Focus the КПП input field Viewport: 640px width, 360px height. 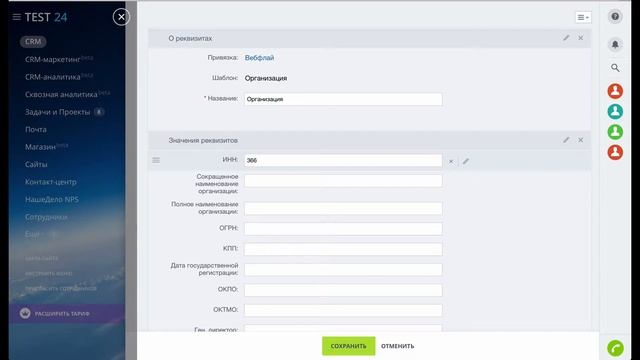pos(343,249)
